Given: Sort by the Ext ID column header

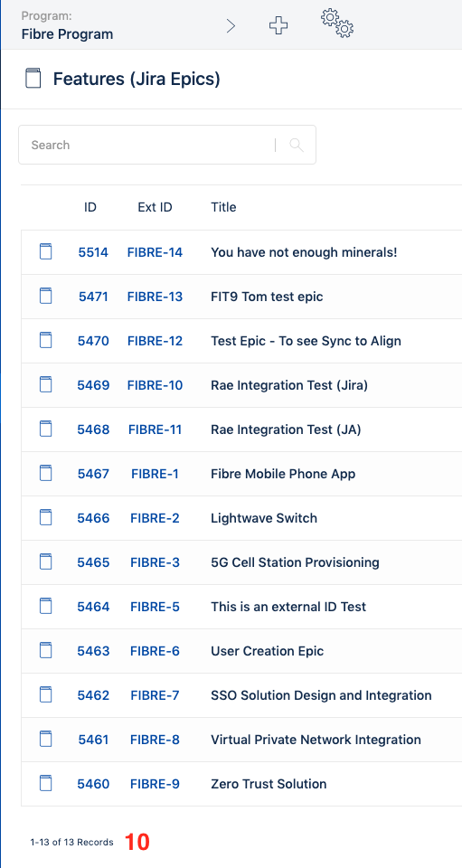Looking at the screenshot, I should 155,207.
